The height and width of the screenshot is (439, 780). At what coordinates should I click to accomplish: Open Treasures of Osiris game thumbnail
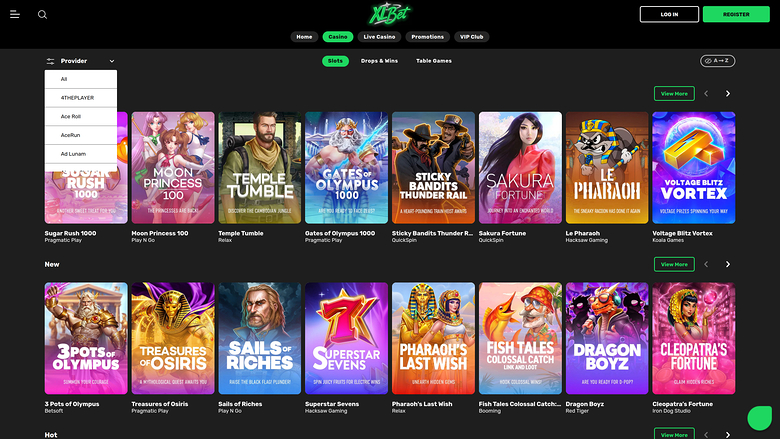(x=173, y=339)
